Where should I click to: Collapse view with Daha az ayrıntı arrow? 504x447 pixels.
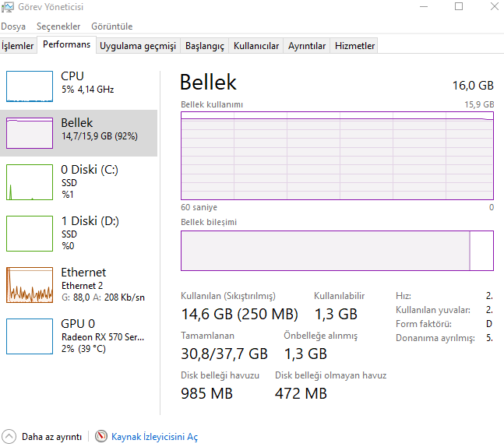[9, 437]
